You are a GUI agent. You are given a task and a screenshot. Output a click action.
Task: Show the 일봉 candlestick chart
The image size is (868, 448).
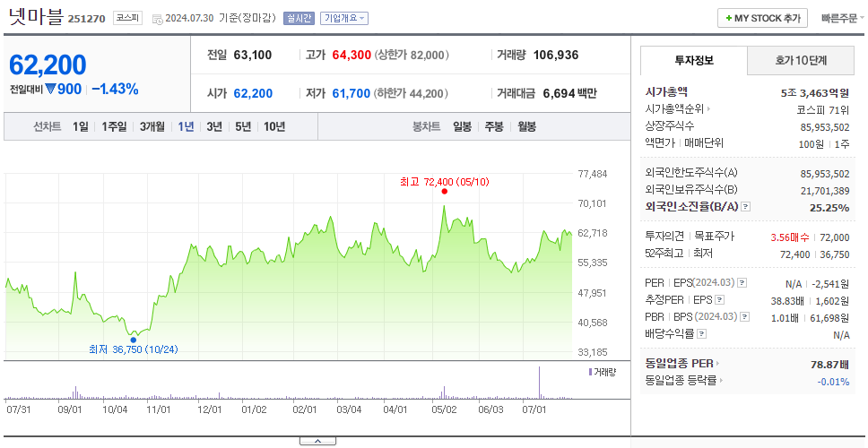pyautogui.click(x=462, y=126)
